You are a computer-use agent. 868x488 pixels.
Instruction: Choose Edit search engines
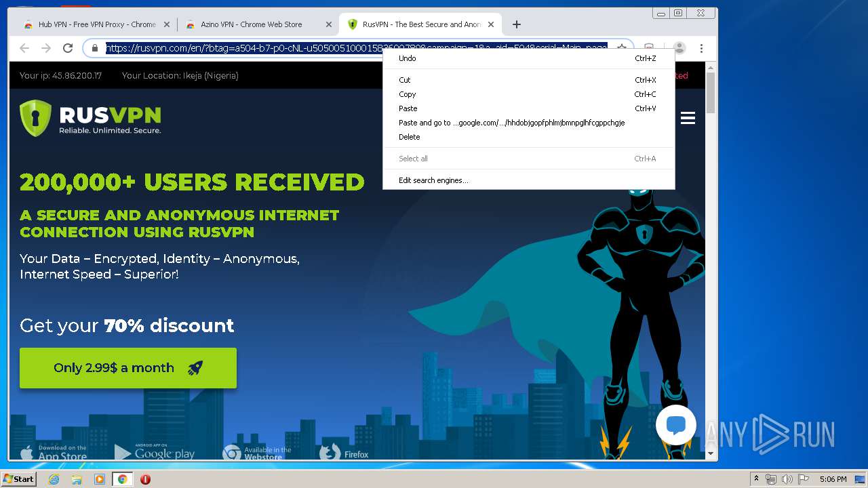[528, 180]
